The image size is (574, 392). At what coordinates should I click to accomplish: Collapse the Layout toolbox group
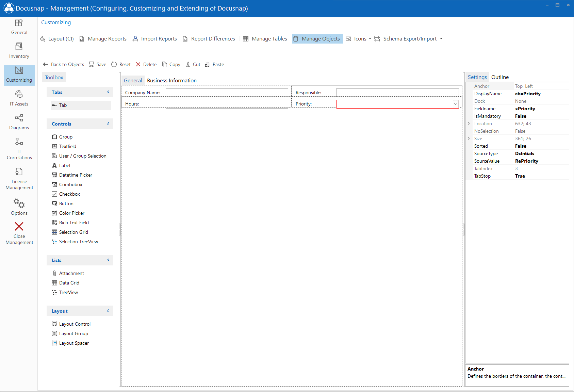click(108, 311)
